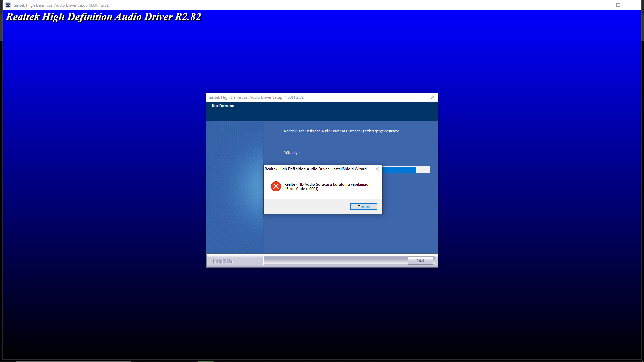Click the installation progress bar
644x362 pixels.
pos(406,170)
